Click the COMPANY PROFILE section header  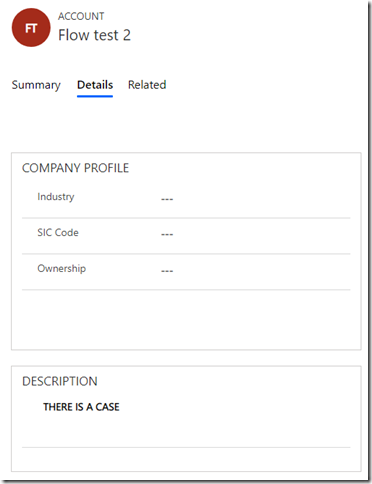pos(75,168)
